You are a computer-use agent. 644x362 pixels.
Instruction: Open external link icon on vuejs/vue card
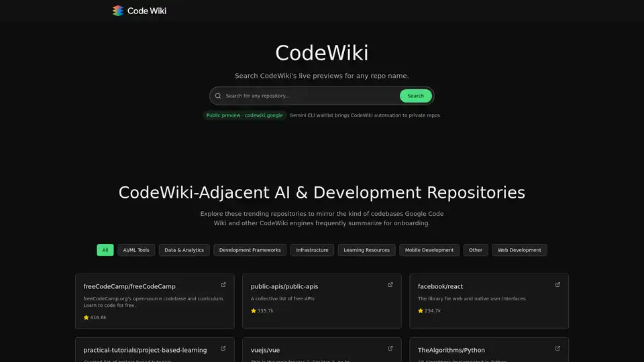pos(390,349)
